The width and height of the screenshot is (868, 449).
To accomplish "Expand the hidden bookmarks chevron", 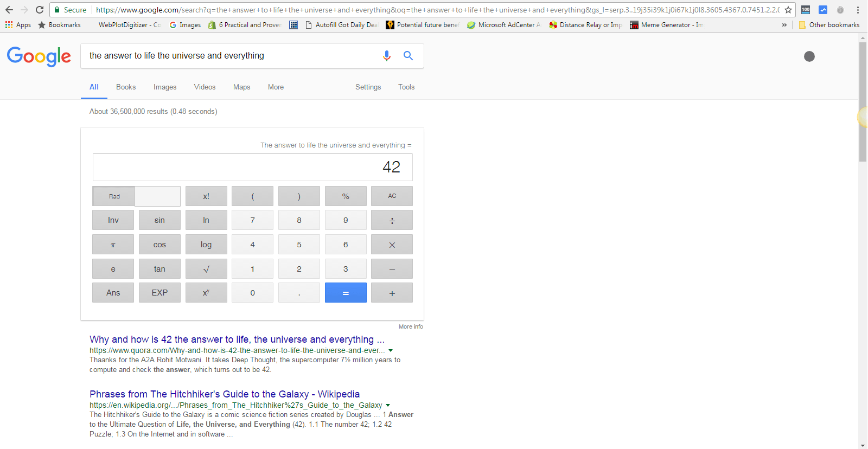I will pos(784,25).
